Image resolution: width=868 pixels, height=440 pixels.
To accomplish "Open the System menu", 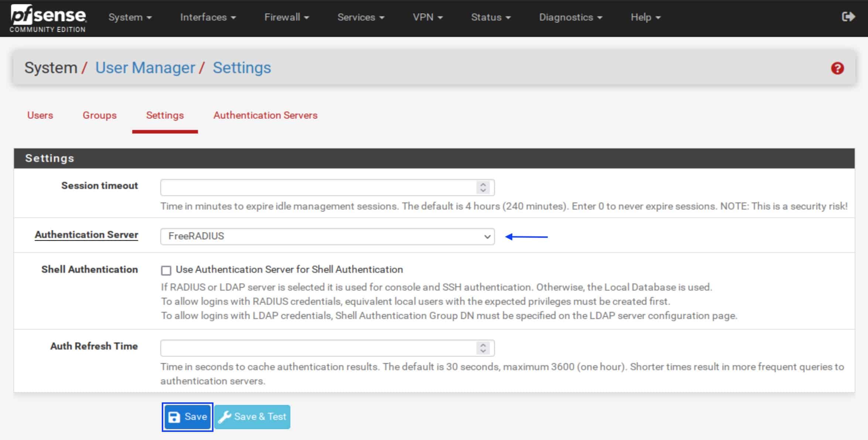I will (130, 17).
